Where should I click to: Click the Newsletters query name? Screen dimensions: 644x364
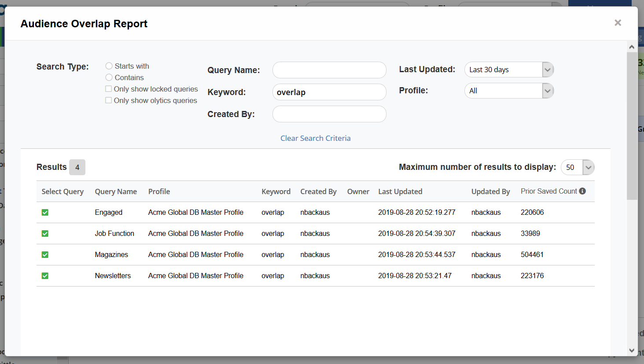coord(113,276)
